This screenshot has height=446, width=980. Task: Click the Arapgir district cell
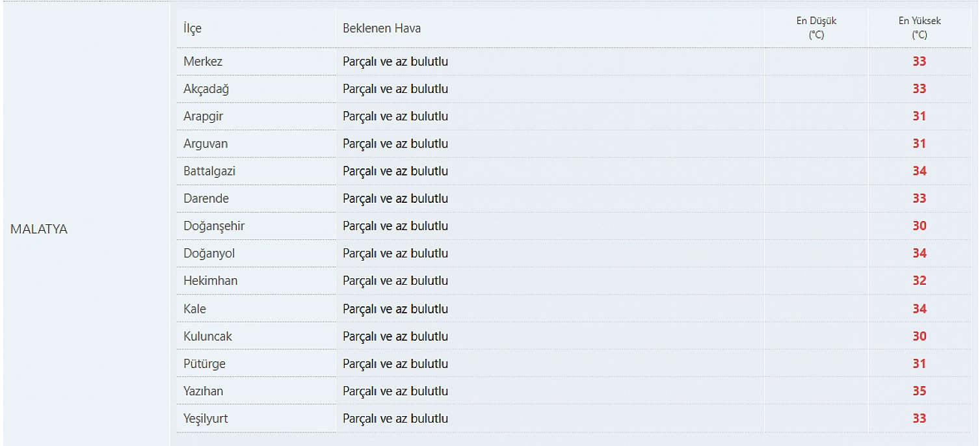click(256, 116)
